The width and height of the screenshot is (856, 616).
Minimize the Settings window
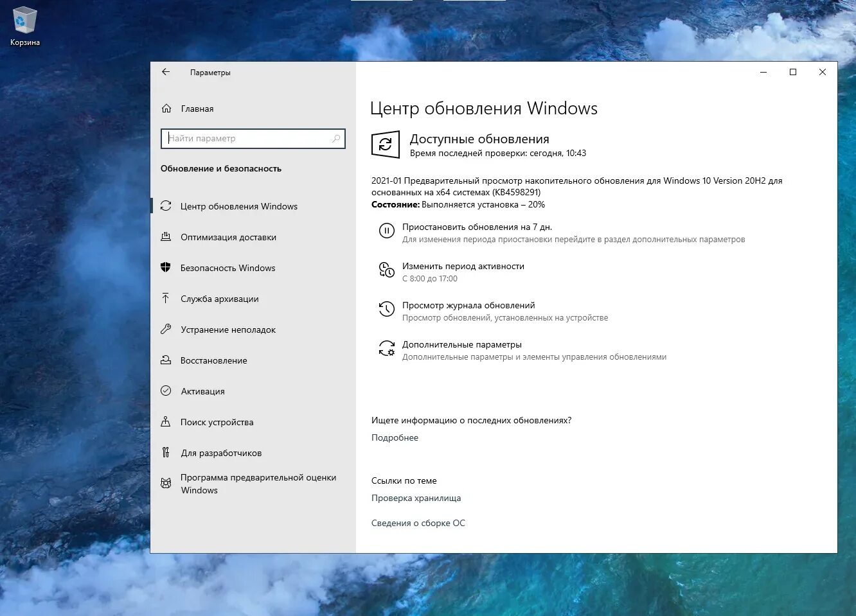click(763, 72)
